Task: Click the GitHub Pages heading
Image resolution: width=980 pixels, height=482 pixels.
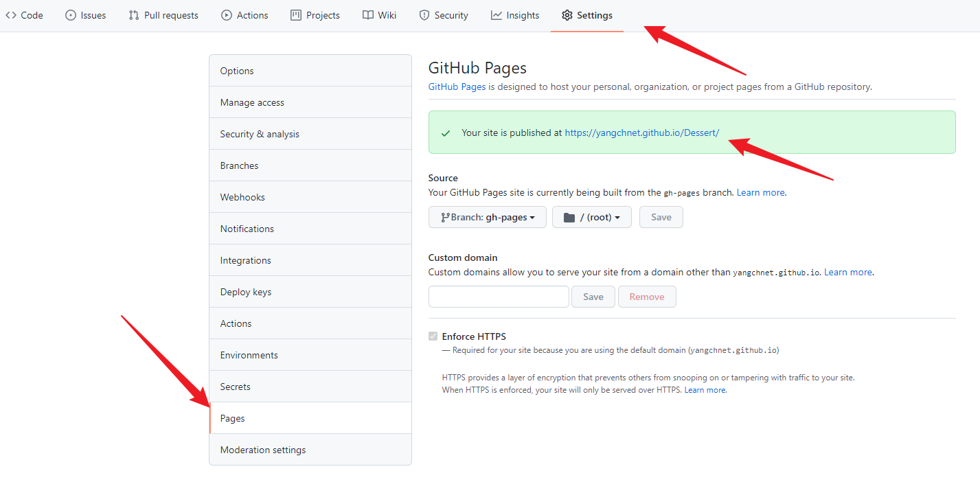Action: (x=477, y=68)
